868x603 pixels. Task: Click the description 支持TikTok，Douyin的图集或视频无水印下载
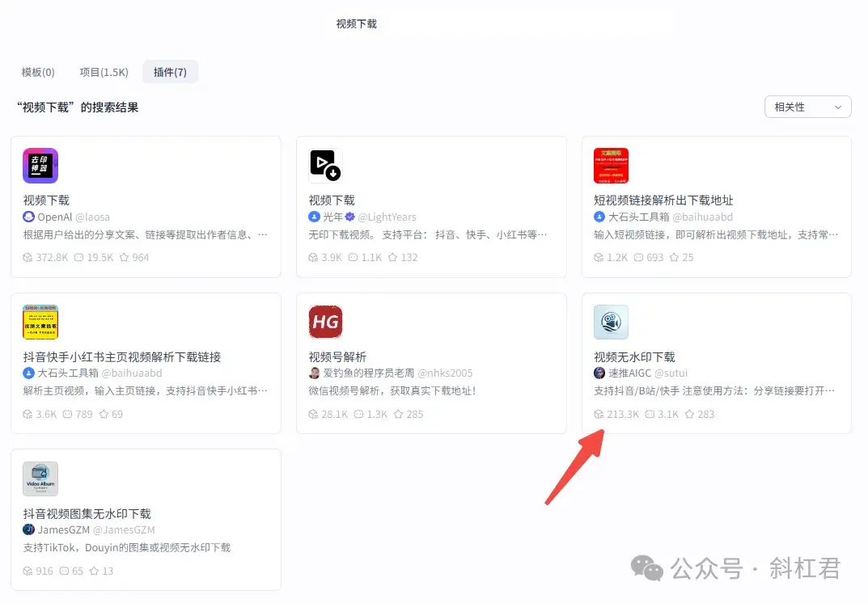tap(127, 547)
